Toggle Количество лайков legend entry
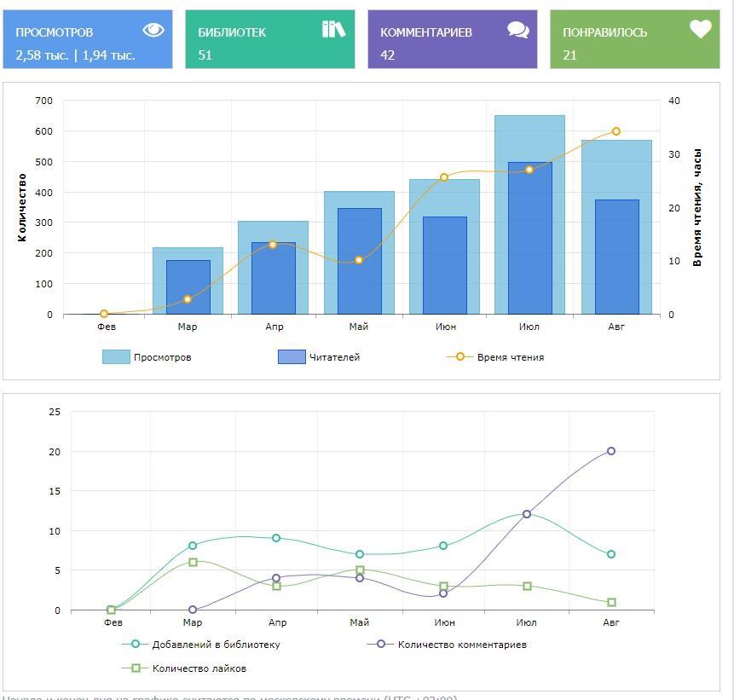The width and height of the screenshot is (734, 700). 199,668
